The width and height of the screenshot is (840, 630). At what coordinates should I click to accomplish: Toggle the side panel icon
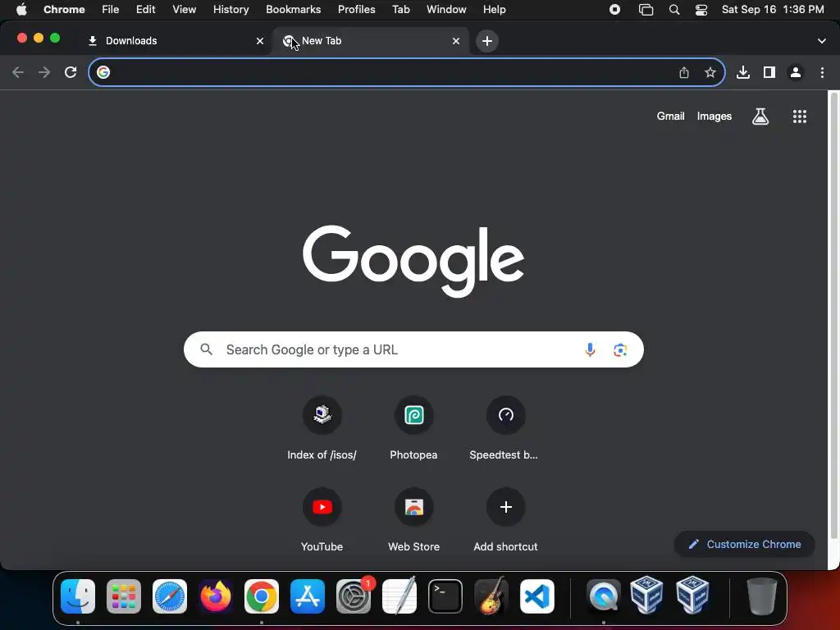(769, 72)
